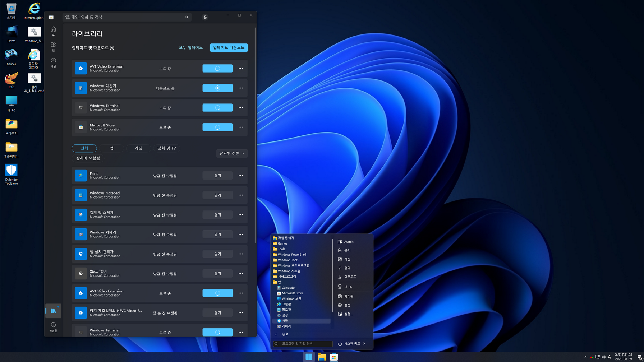Click the Store library vertical scrollbar

256,135
